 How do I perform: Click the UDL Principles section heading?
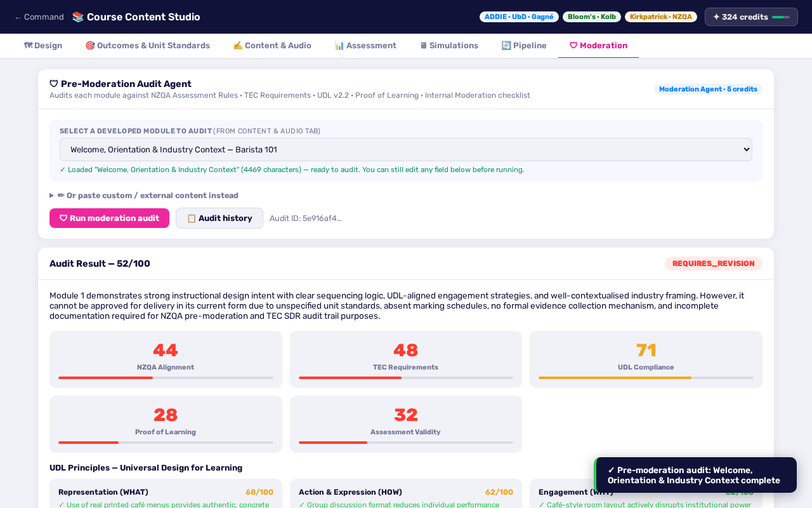point(146,468)
